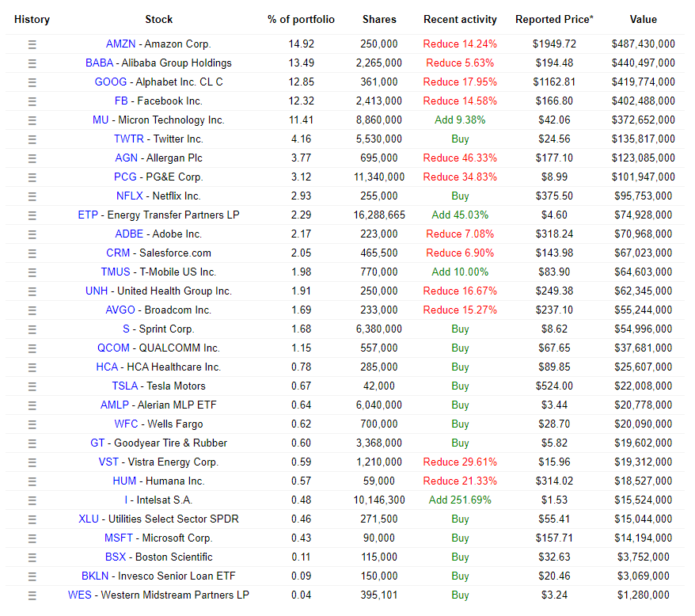Sort by Reported Price column header

coord(554,20)
